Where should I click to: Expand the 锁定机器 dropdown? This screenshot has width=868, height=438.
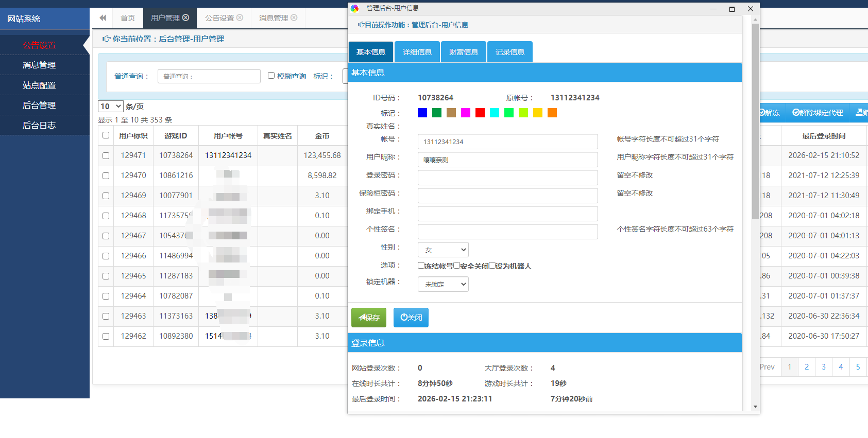pyautogui.click(x=443, y=284)
